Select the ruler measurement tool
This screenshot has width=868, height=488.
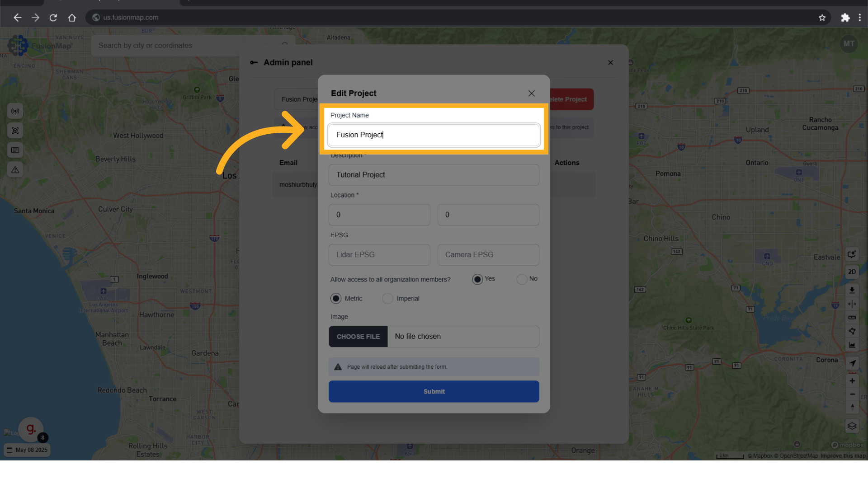click(x=852, y=317)
